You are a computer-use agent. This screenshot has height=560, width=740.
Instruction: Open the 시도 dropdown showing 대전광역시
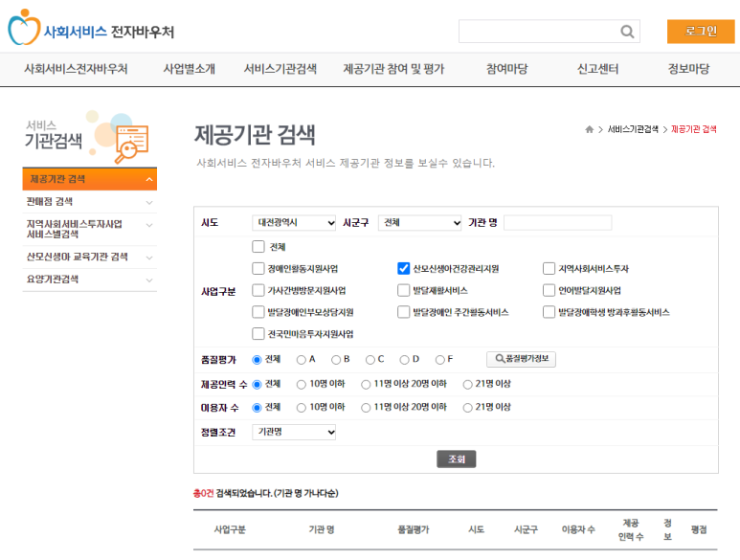tap(294, 223)
